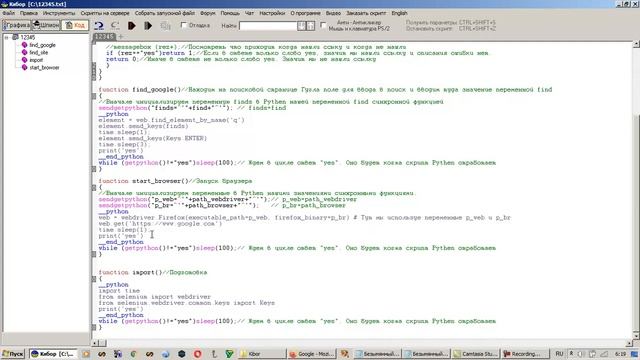Open the Пуск start button

click(13, 354)
